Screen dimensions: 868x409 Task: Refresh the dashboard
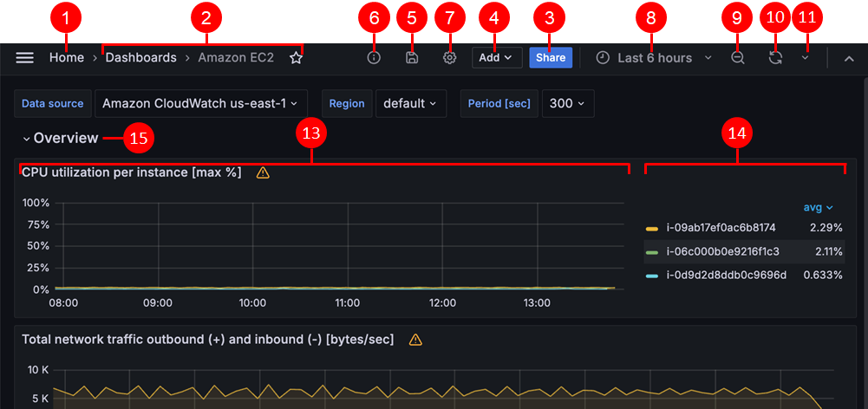(775, 58)
